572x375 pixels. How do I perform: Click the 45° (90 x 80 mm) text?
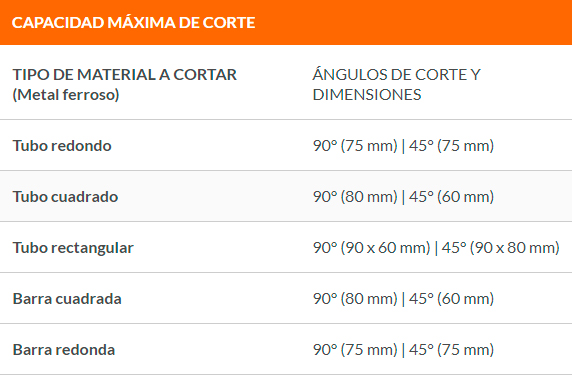[500, 248]
